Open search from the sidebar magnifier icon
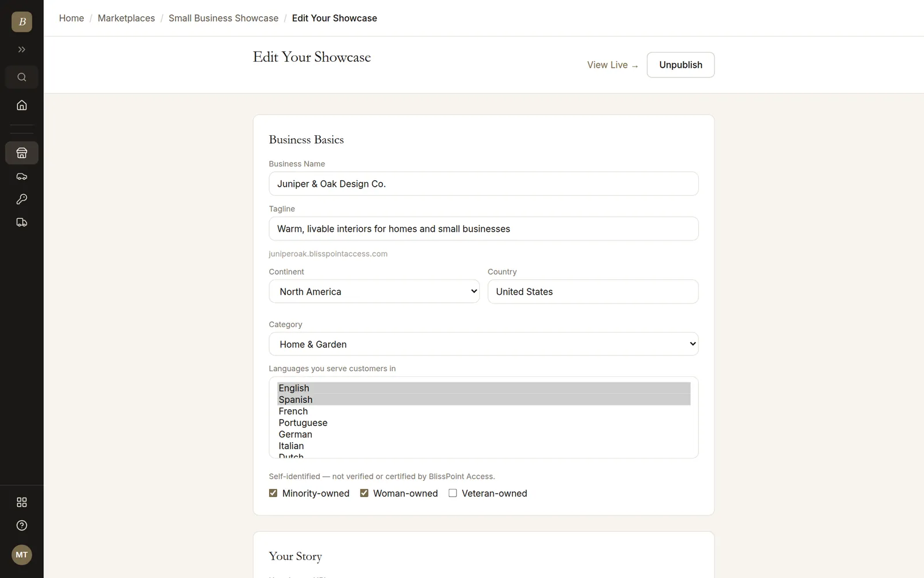This screenshot has width=924, height=578. click(22, 77)
